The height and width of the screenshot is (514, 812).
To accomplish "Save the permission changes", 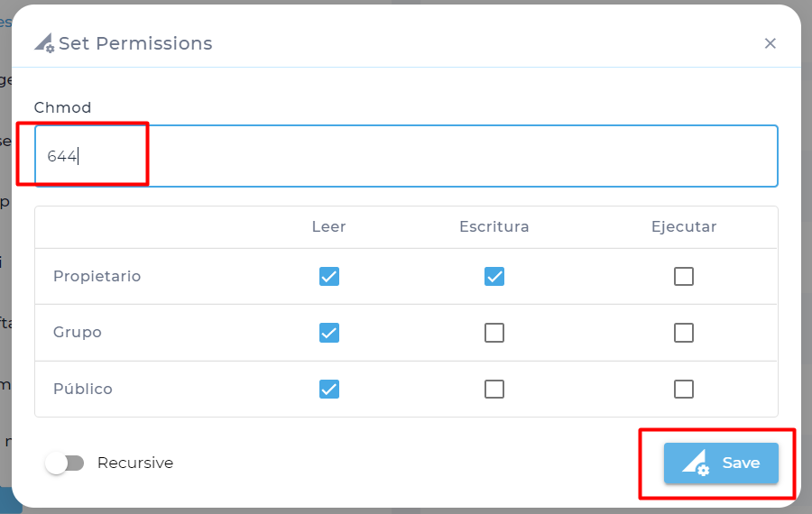I will click(721, 464).
